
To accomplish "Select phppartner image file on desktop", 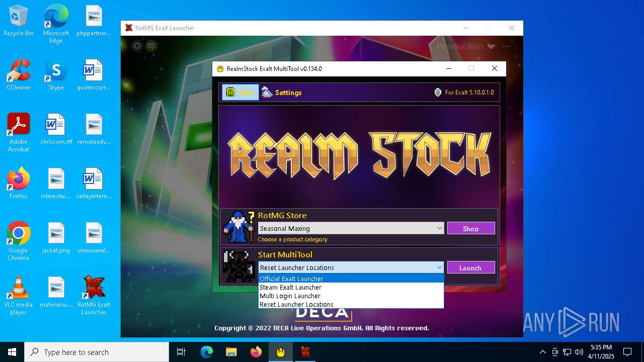I will pos(94,21).
